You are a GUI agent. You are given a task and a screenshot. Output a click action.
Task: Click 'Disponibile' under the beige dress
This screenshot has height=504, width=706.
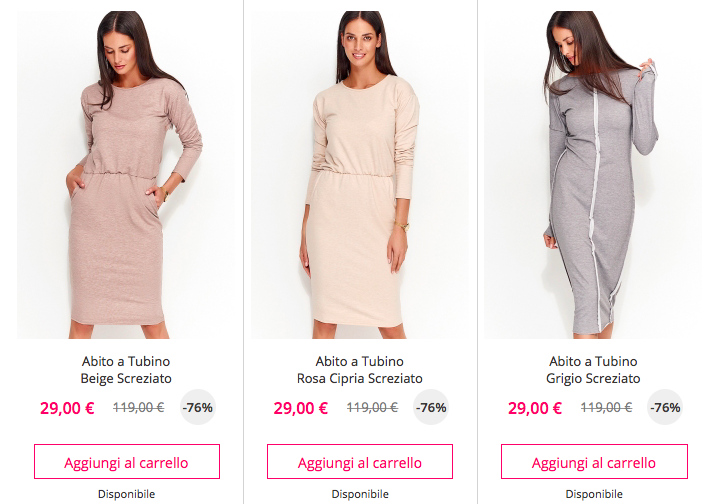127,494
